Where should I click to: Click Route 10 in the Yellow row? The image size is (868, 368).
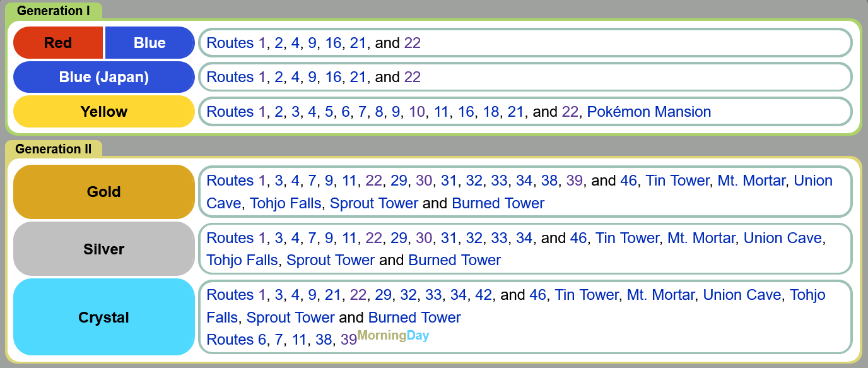[417, 112]
